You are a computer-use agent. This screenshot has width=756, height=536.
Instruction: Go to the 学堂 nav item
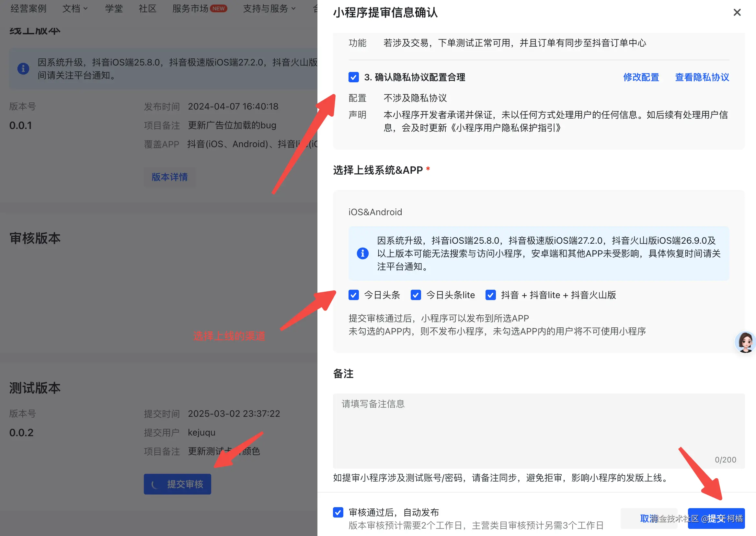[114, 8]
